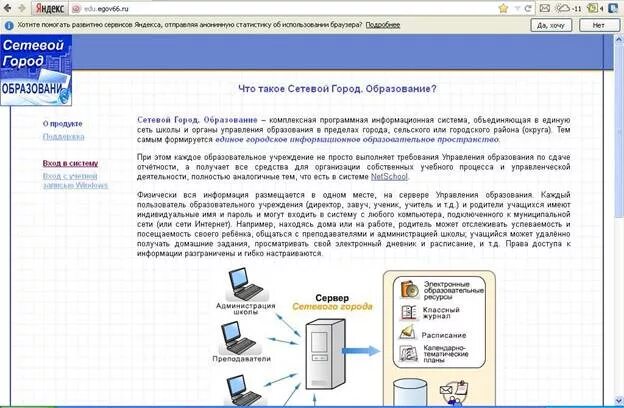This screenshot has width=624, height=408.
Task: Click the green traffic indicator icon
Action: (x=593, y=8)
